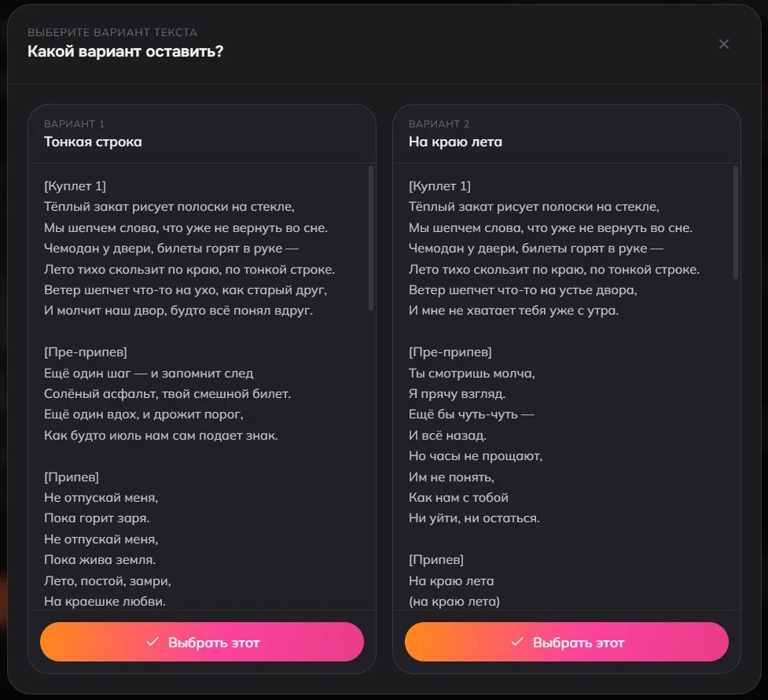
Task: Click the "ВАРИАНТ 2" label
Action: click(439, 123)
